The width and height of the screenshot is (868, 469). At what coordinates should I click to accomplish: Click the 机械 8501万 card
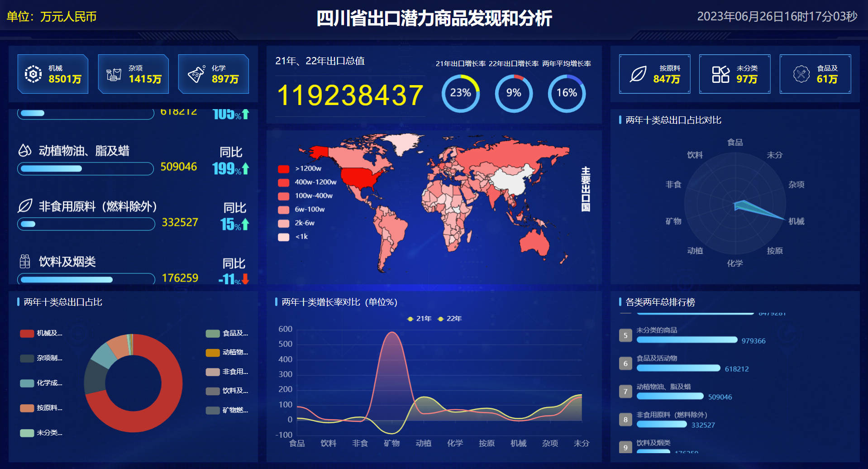[x=53, y=74]
